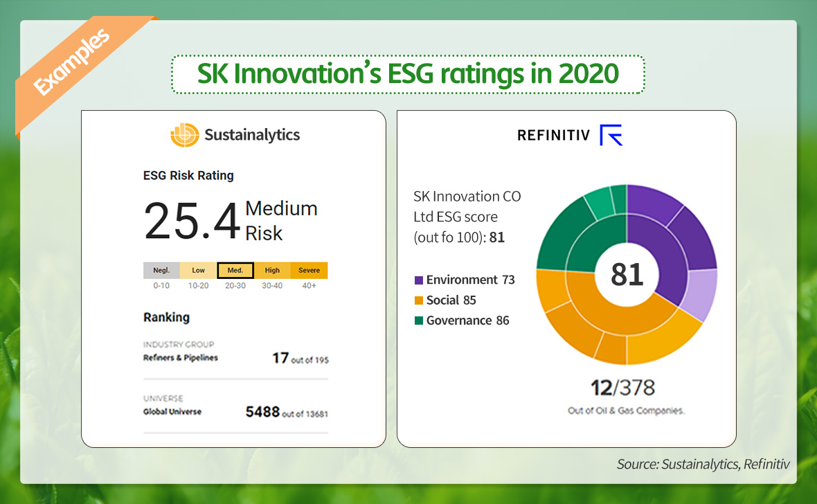Click the Refiners & Pipelines industry label

click(181, 358)
